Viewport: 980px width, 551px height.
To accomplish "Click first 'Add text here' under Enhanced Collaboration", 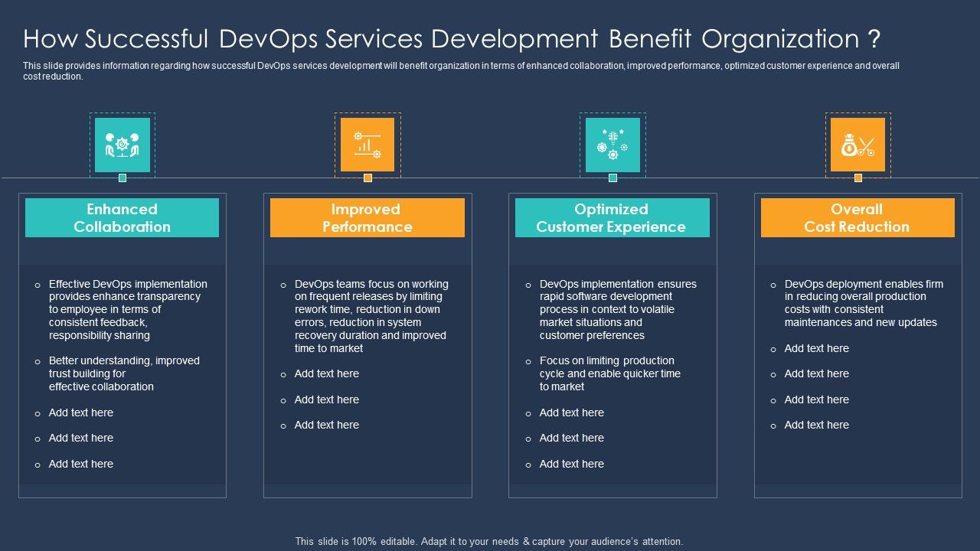I will pyautogui.click(x=81, y=412).
